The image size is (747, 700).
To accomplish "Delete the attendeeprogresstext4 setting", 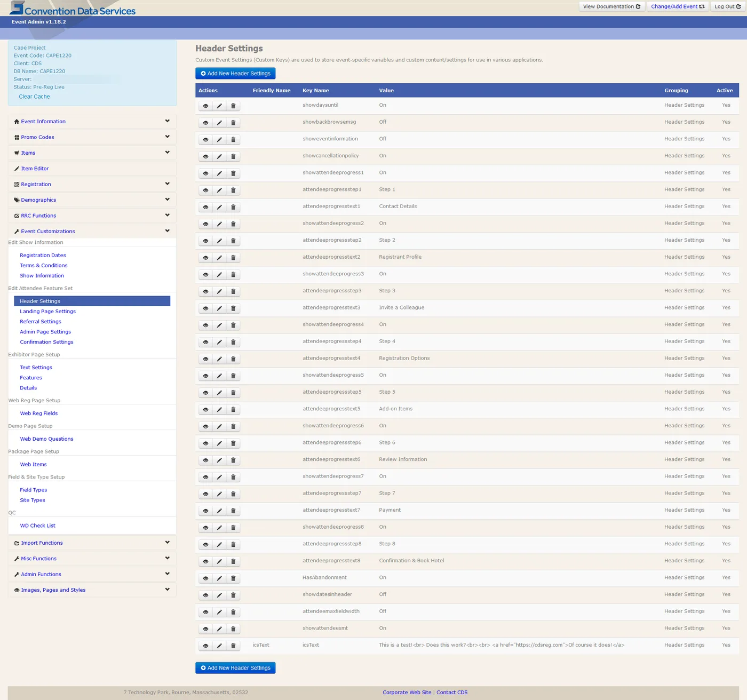I will 233,359.
